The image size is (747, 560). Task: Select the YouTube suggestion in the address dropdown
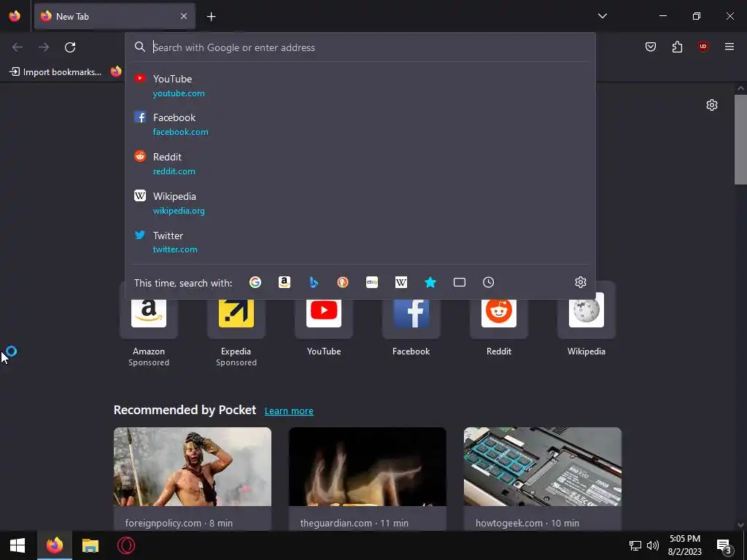360,86
